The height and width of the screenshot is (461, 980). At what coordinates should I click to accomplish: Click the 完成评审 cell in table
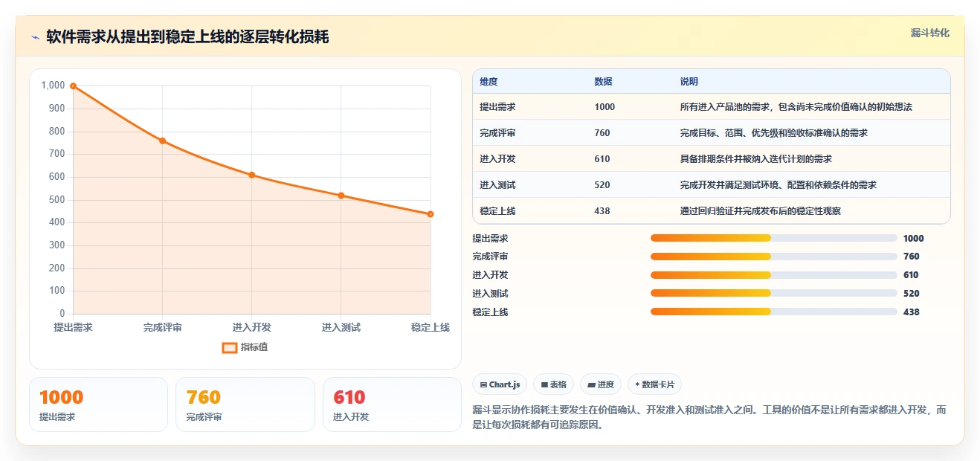[x=497, y=133]
